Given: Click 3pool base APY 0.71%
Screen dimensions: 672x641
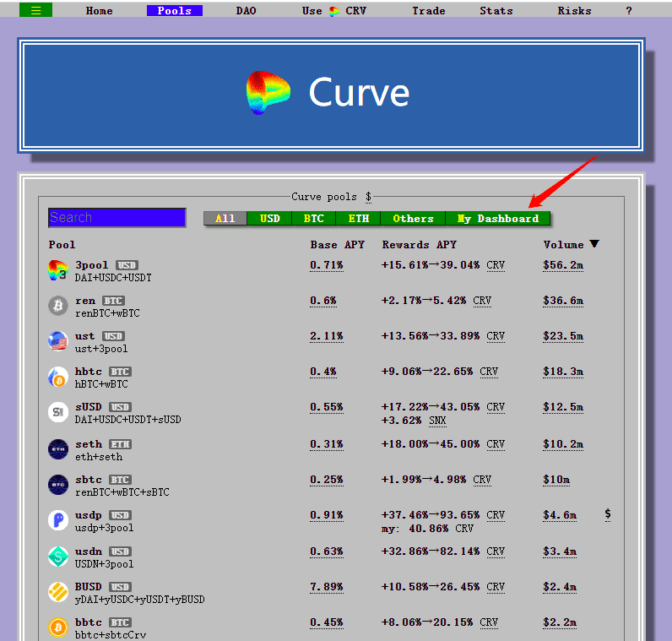Looking at the screenshot, I should 327,265.
